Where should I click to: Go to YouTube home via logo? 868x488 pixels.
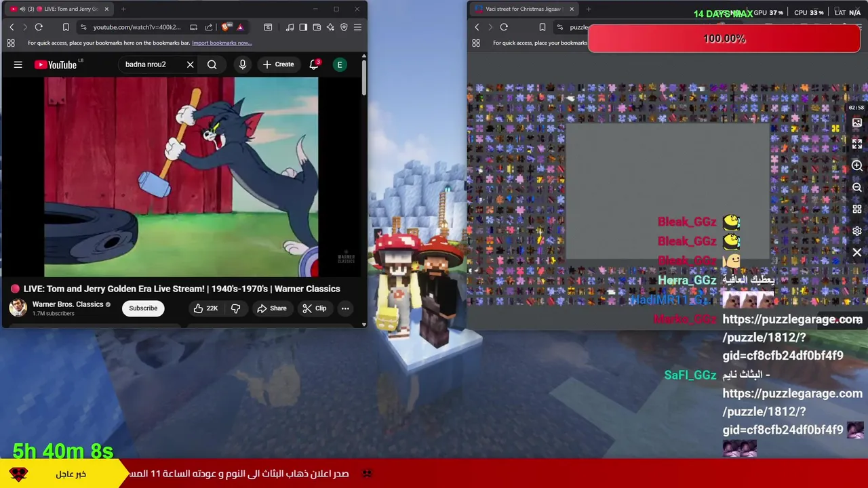pos(57,64)
